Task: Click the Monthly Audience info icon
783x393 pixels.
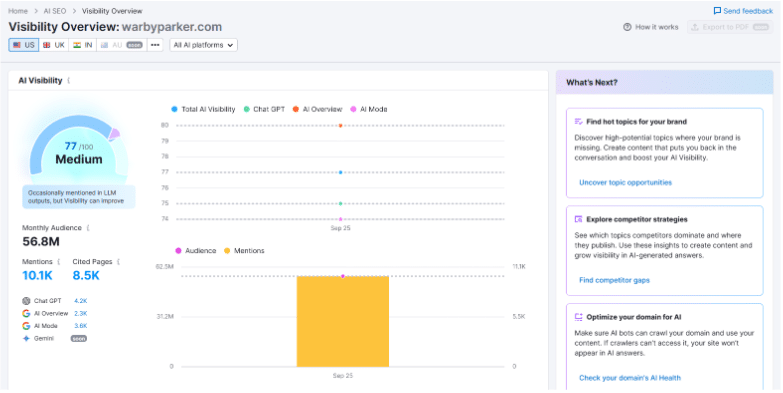Action: [88, 228]
